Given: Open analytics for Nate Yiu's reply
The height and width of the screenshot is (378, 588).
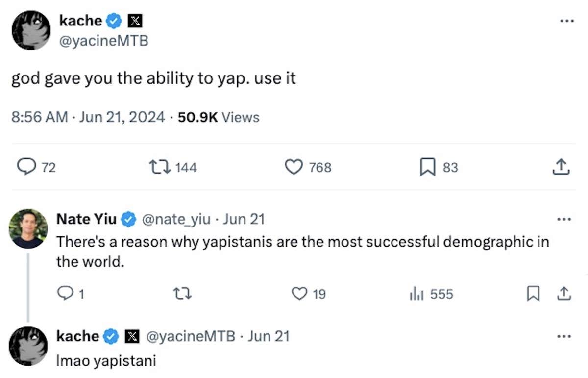Looking at the screenshot, I should (x=417, y=294).
